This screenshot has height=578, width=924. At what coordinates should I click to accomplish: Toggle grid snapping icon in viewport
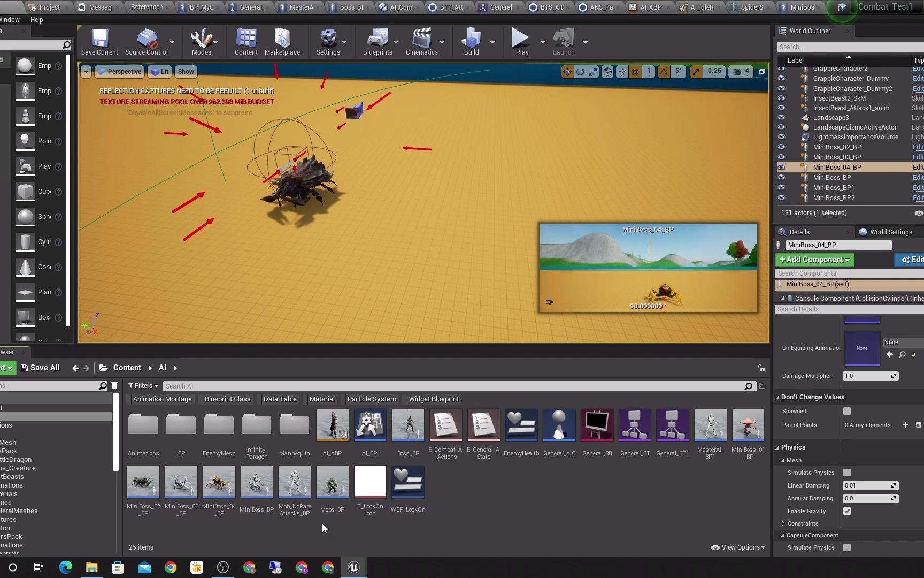pyautogui.click(x=635, y=71)
